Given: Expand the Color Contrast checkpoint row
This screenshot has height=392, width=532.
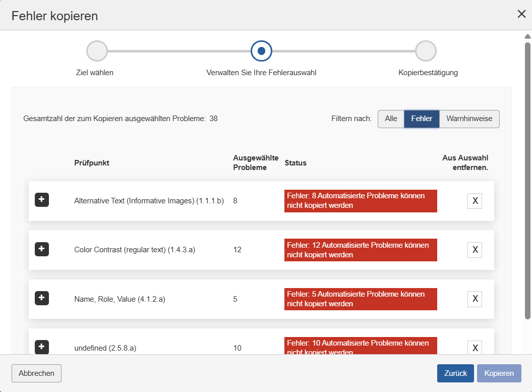Looking at the screenshot, I should click(41, 249).
